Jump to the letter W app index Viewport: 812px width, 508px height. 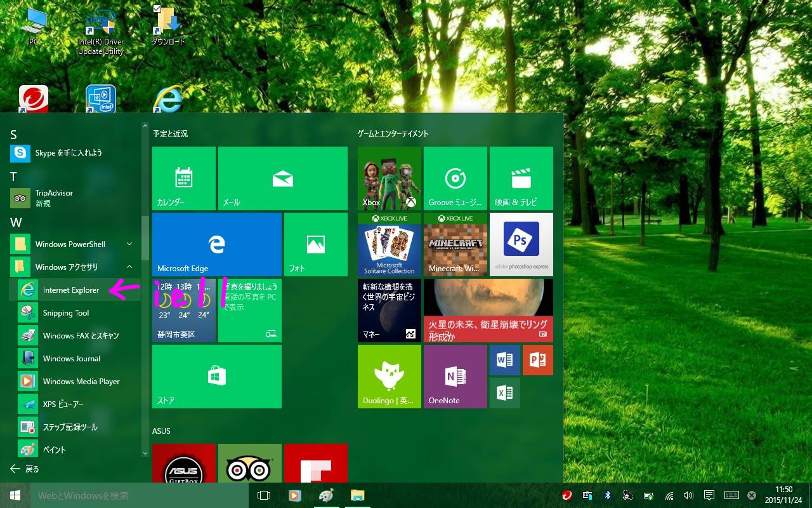(16, 222)
